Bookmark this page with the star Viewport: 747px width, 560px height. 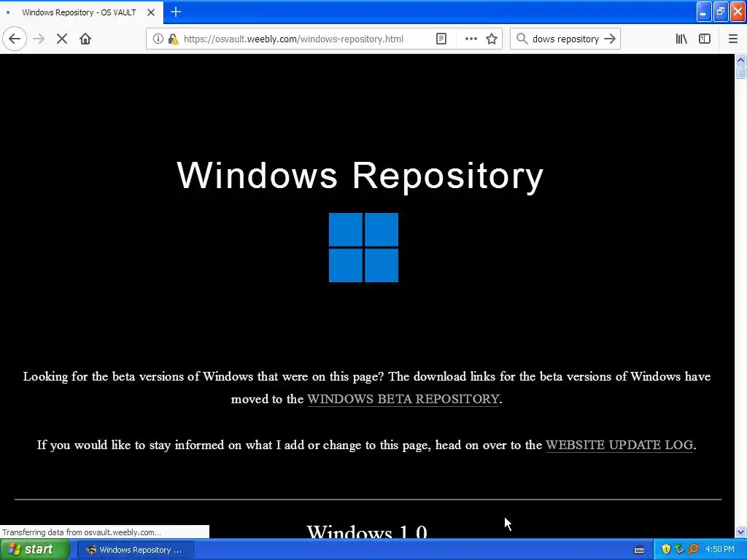(492, 39)
